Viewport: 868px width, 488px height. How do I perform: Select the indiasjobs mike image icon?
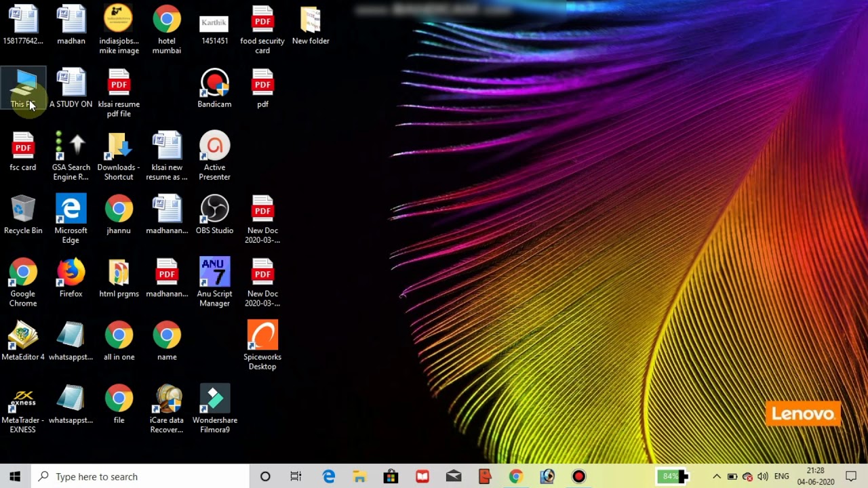(119, 30)
